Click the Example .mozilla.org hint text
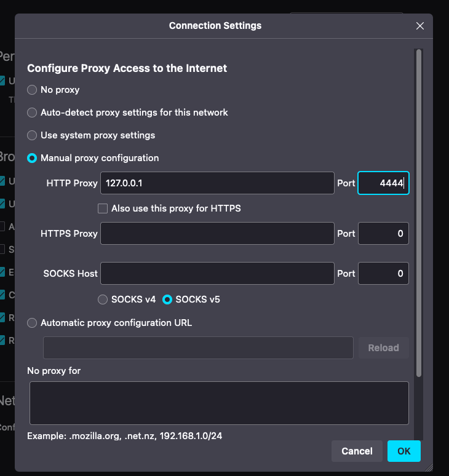Image resolution: width=449 pixels, height=476 pixels. [125, 436]
